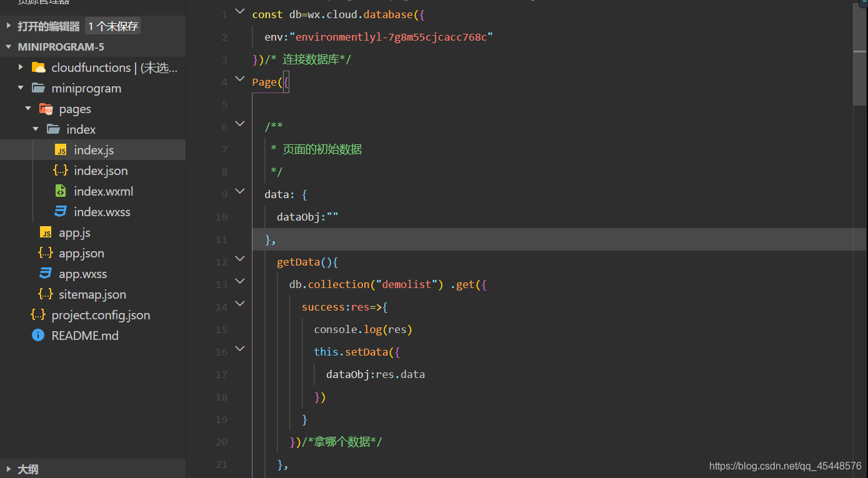
Task: Click the dataObj:"" text on line 10
Action: click(x=307, y=217)
